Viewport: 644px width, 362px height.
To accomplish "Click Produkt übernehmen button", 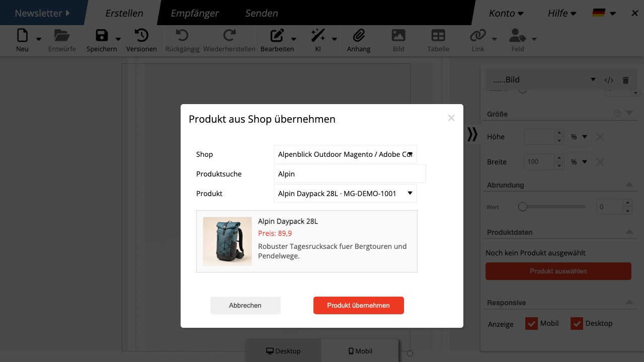I will click(359, 305).
